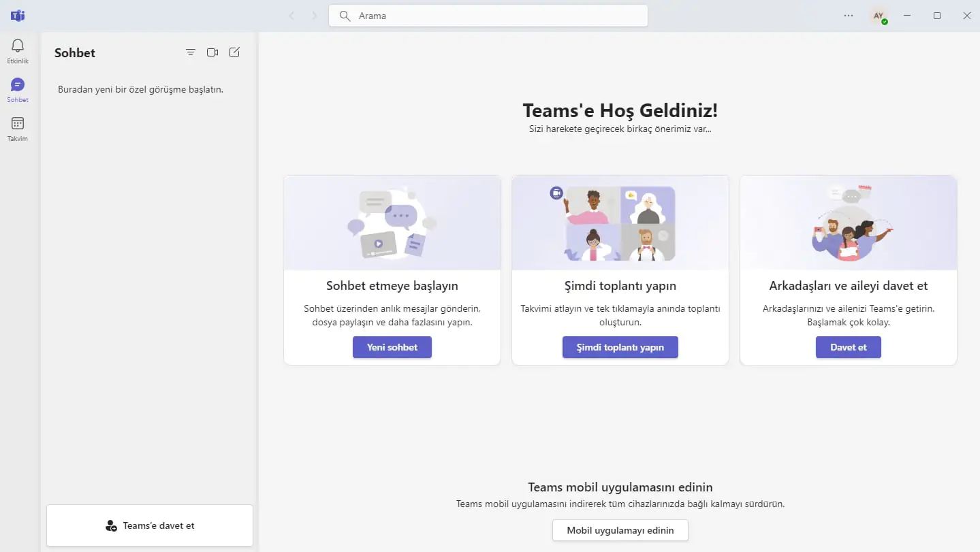
Task: Start a video meeting from chat header
Action: pos(212,52)
